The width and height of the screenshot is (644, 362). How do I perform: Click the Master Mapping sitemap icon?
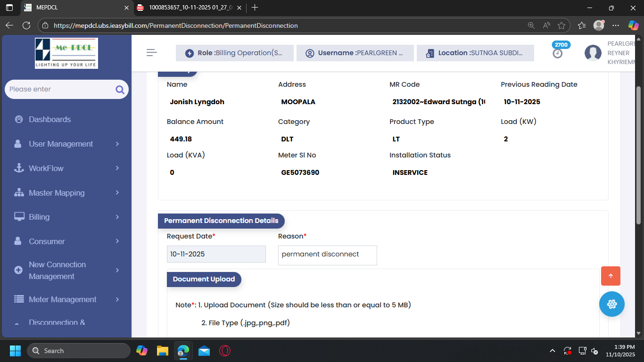click(19, 193)
